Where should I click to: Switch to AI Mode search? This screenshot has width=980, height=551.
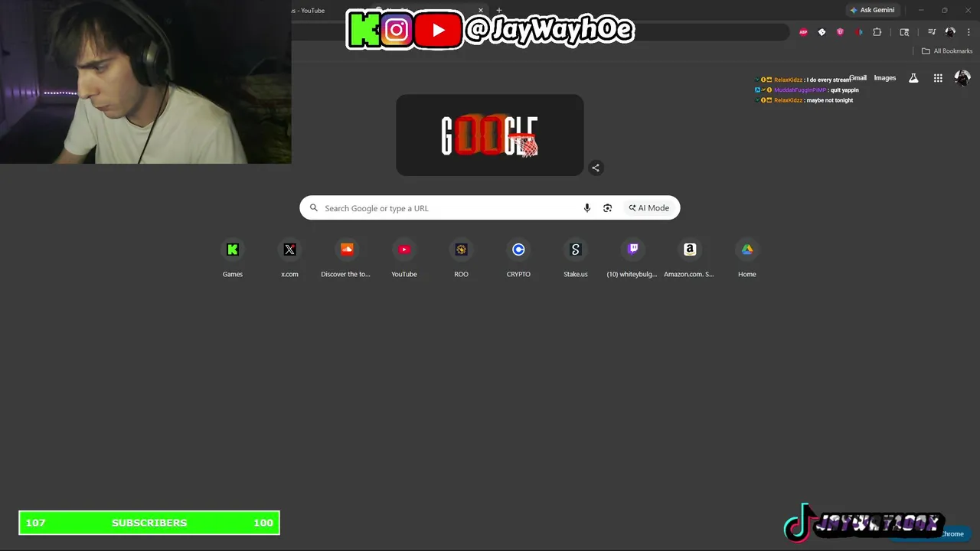(x=649, y=208)
